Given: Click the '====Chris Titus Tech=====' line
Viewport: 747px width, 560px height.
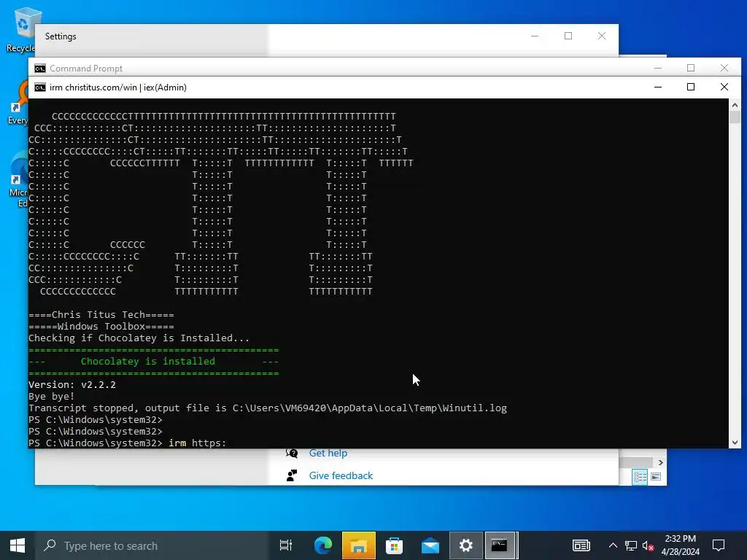Looking at the screenshot, I should pos(101,315).
